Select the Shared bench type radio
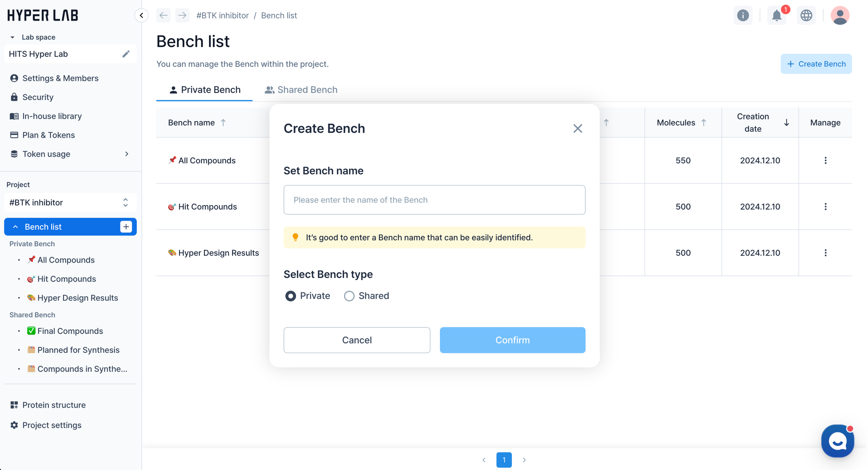The width and height of the screenshot is (868, 470). click(349, 296)
